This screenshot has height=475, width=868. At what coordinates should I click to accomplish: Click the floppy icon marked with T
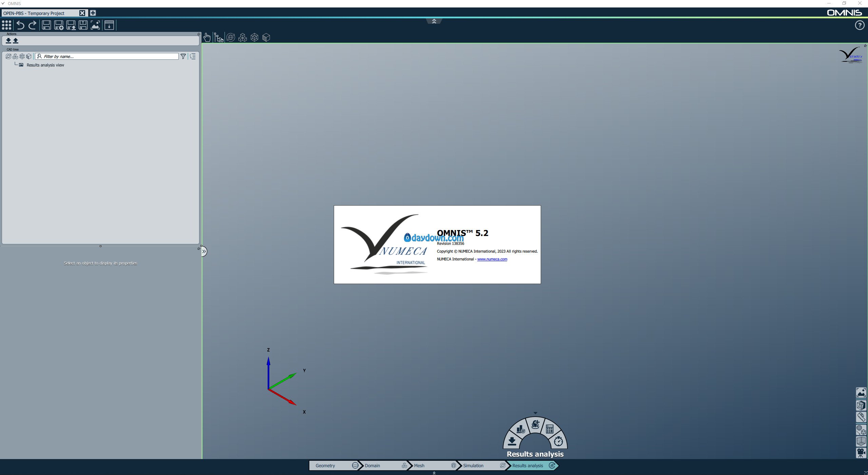pos(83,25)
